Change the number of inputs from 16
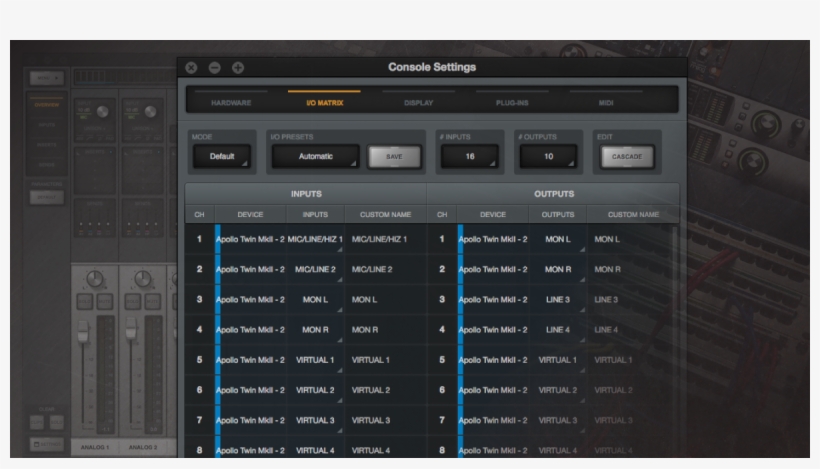This screenshot has width=820, height=469. 470,156
